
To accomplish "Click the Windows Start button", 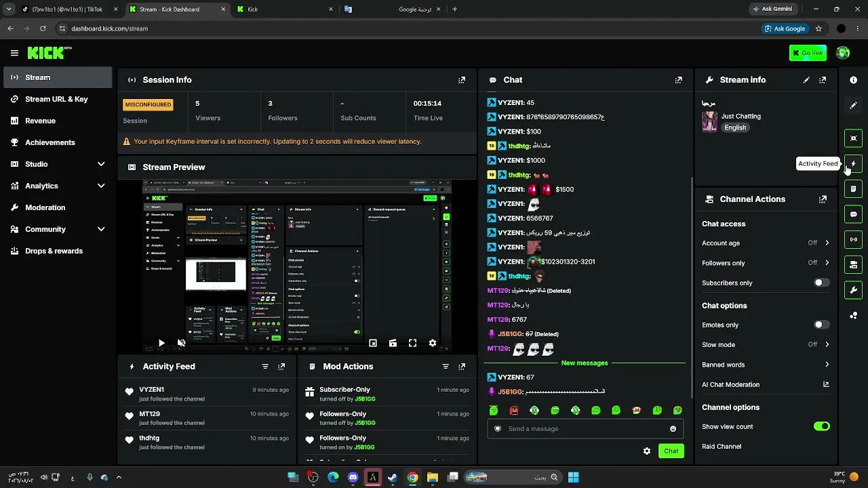I will click(x=573, y=477).
